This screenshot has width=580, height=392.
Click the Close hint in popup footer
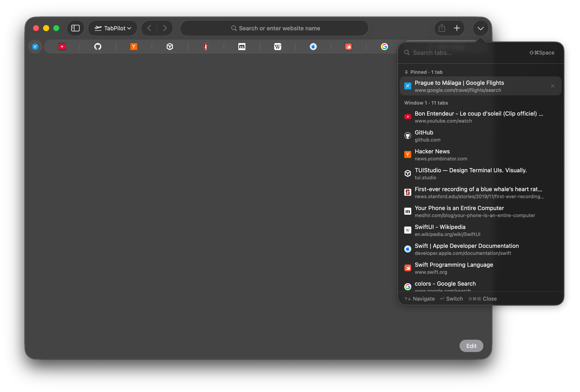[482, 299]
